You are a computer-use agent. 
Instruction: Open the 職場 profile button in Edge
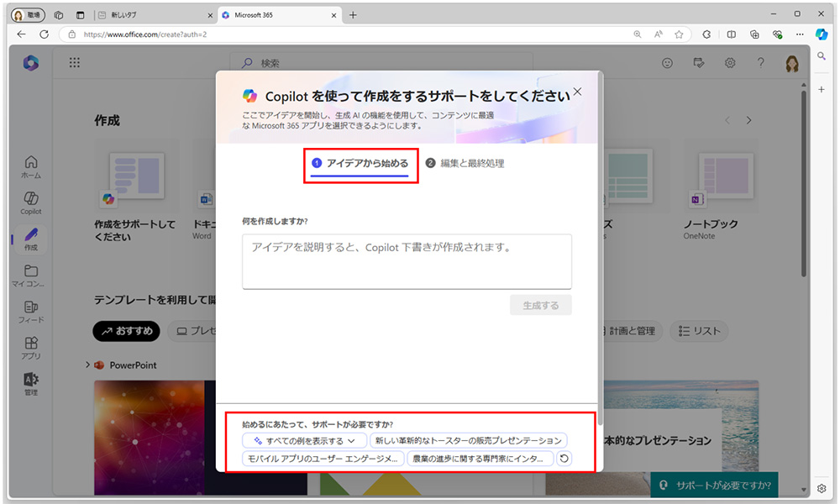click(x=28, y=15)
